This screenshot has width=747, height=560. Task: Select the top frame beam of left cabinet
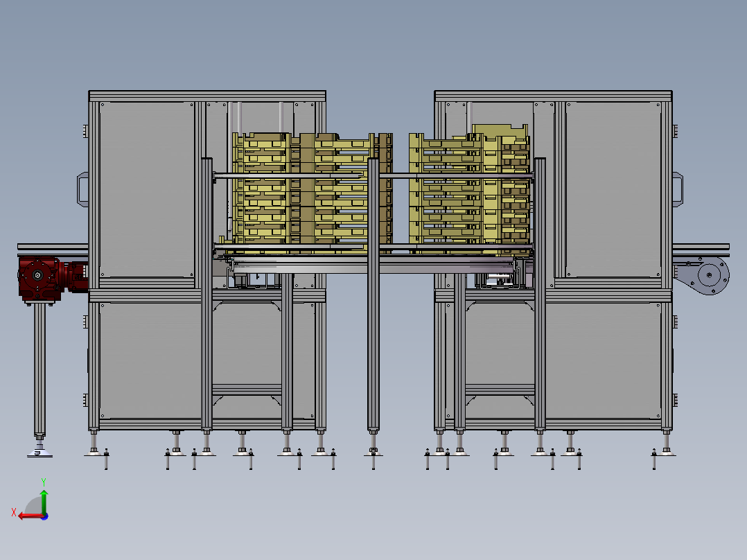pyautogui.click(x=207, y=96)
